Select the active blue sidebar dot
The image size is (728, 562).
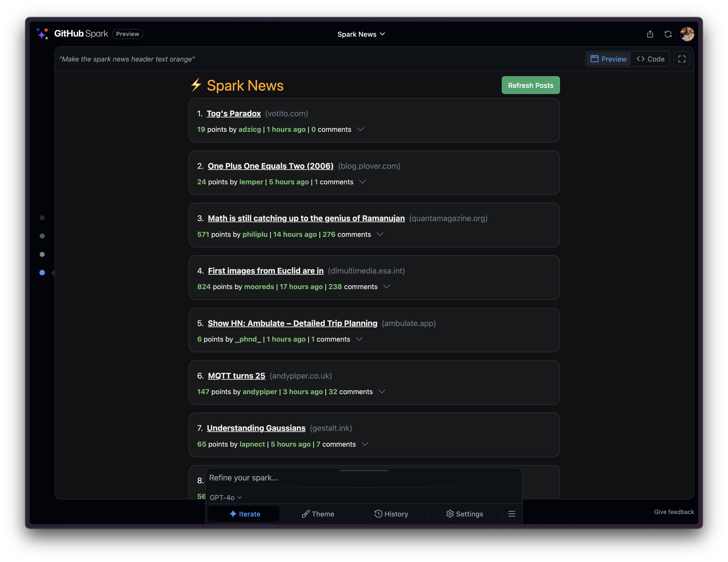(42, 272)
